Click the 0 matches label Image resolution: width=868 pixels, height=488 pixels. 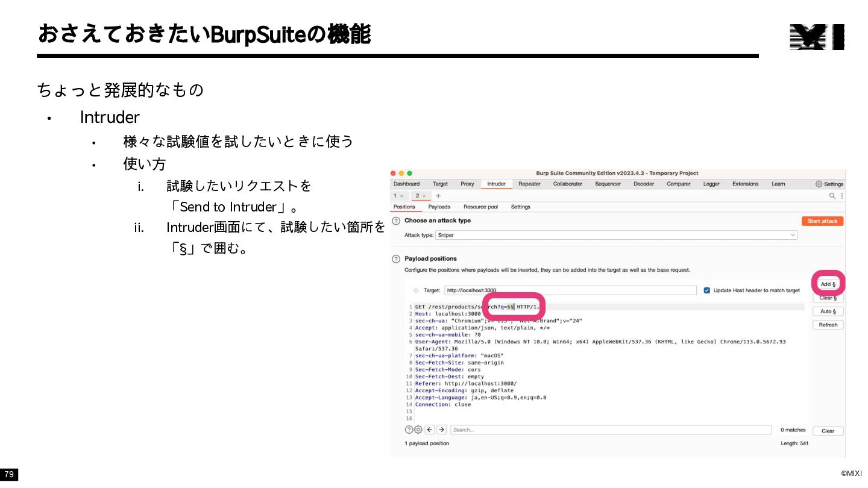793,430
